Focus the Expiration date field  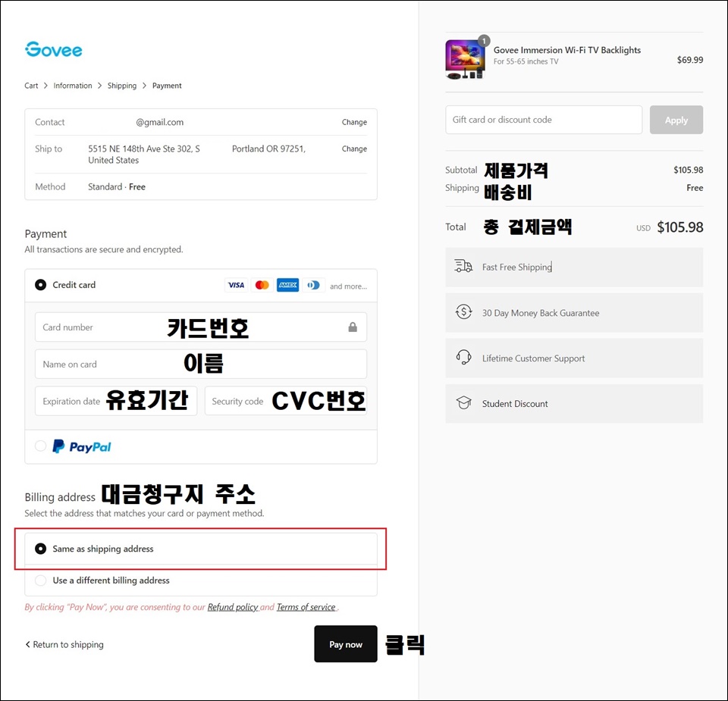point(115,401)
